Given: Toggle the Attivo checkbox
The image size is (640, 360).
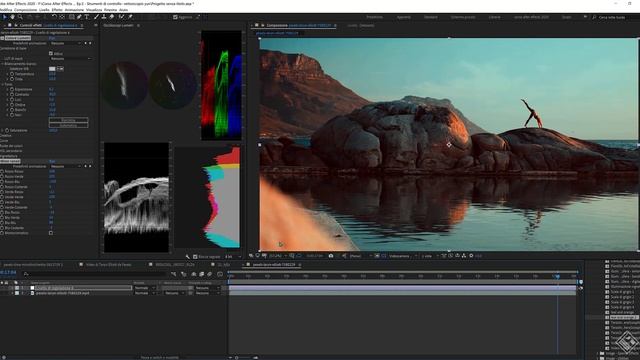Looking at the screenshot, I should pyautogui.click(x=51, y=53).
